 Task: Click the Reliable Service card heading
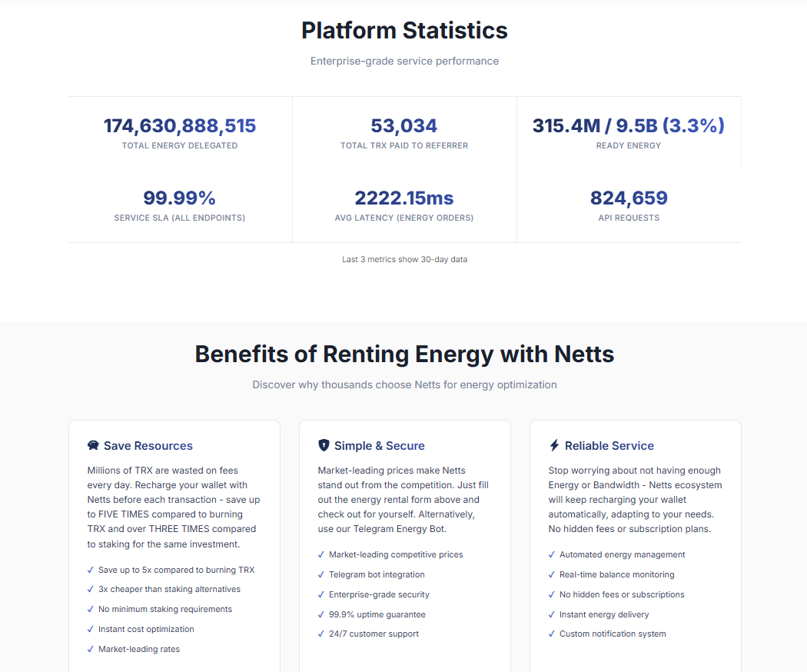click(x=609, y=446)
